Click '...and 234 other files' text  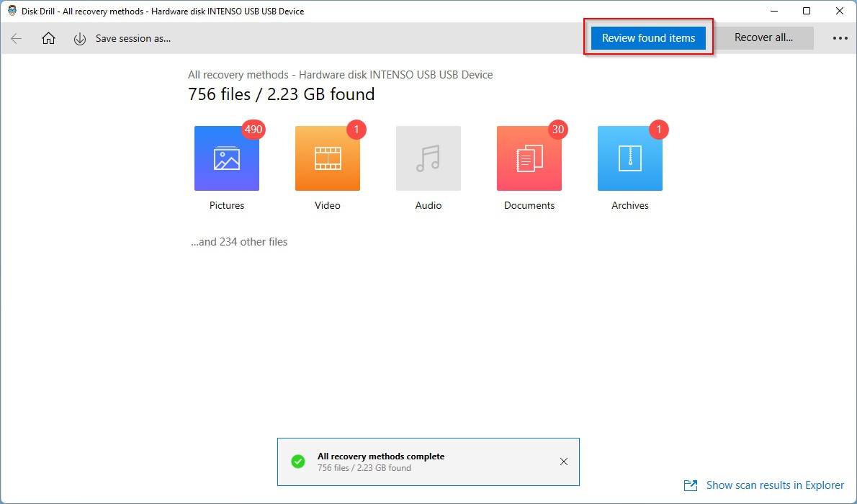239,242
